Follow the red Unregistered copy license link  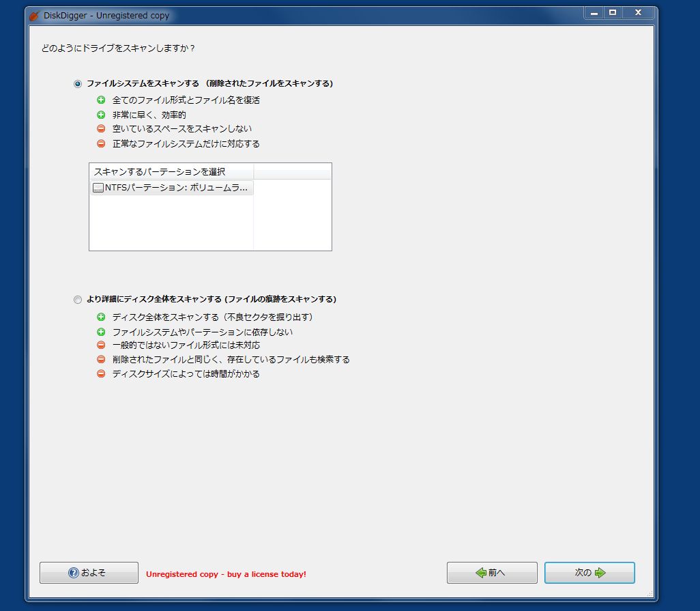click(x=226, y=574)
